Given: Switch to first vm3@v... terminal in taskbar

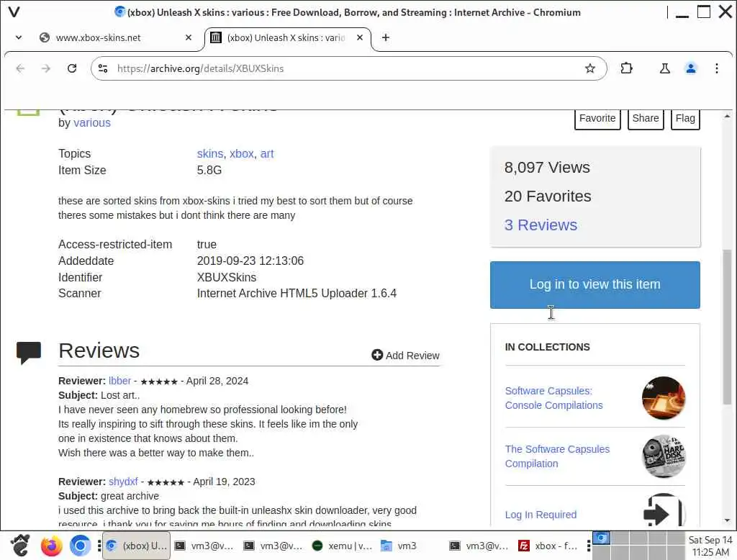Looking at the screenshot, I should pyautogui.click(x=204, y=546).
